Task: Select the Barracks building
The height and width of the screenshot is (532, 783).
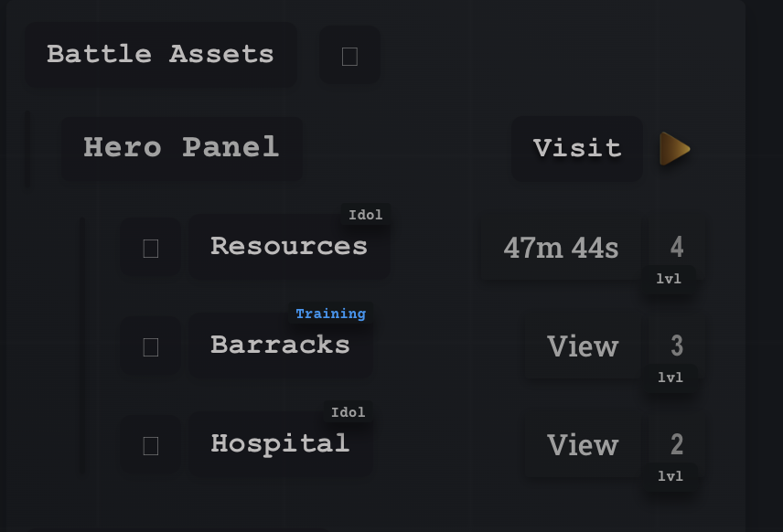Action: click(x=280, y=346)
